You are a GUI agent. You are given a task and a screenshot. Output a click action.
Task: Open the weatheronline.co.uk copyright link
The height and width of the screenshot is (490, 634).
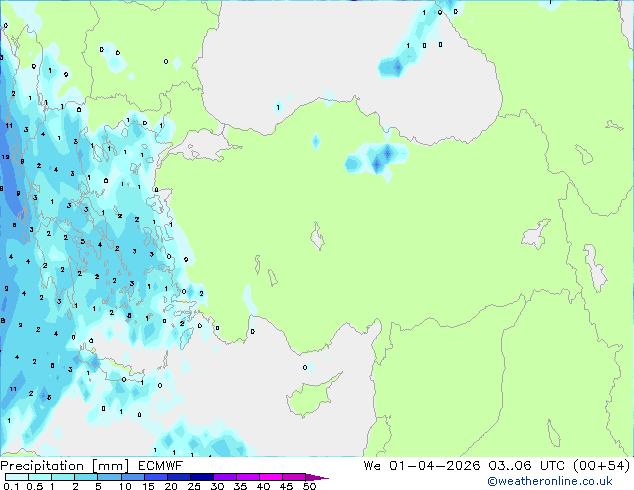pos(550,481)
